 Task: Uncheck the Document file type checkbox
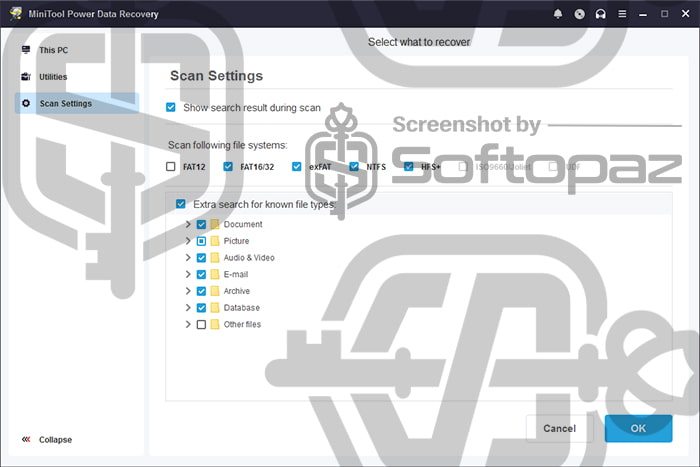point(201,224)
